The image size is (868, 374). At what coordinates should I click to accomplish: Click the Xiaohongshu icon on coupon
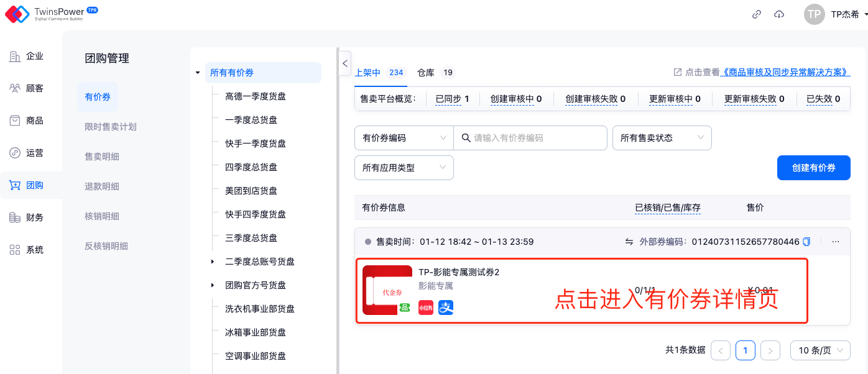[x=426, y=307]
